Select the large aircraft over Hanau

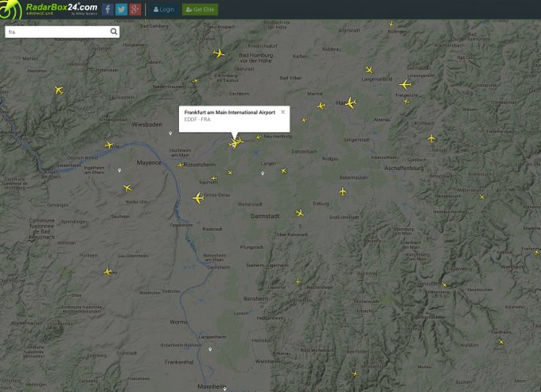click(351, 103)
